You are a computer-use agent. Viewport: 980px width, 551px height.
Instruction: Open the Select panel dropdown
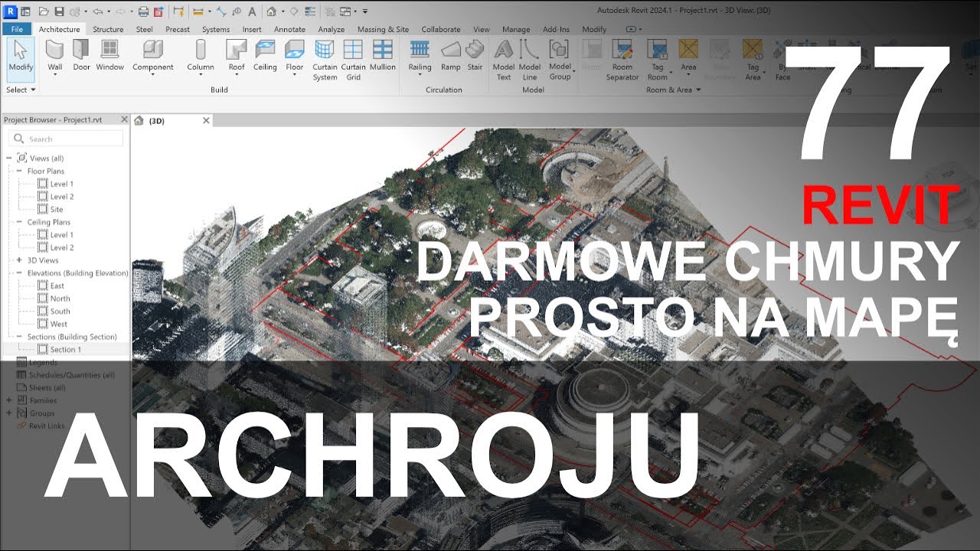tap(21, 90)
